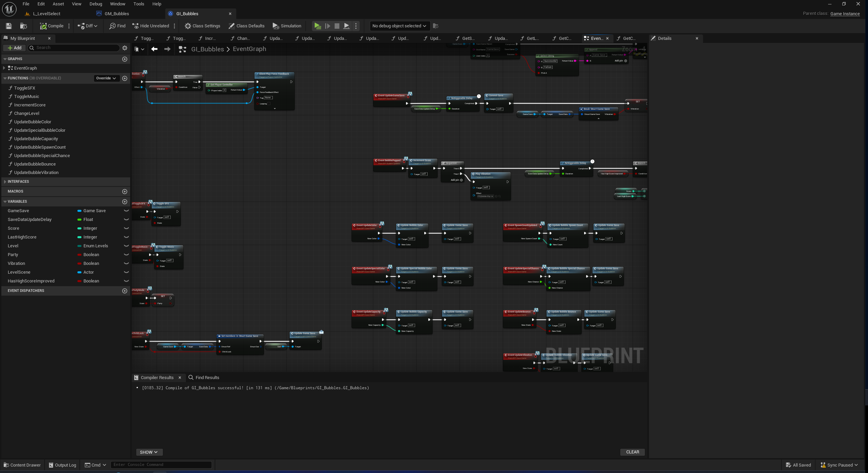868x473 pixels.
Task: Toggle visibility eye for LastHighScore variable
Action: [126, 237]
